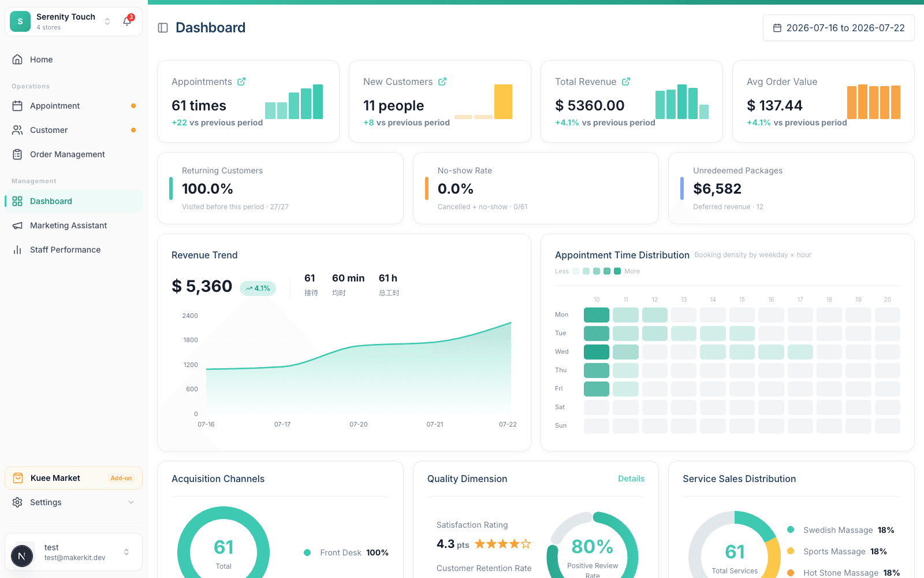Click the Kuee Market shop icon
Image resolution: width=924 pixels, height=578 pixels.
[18, 478]
